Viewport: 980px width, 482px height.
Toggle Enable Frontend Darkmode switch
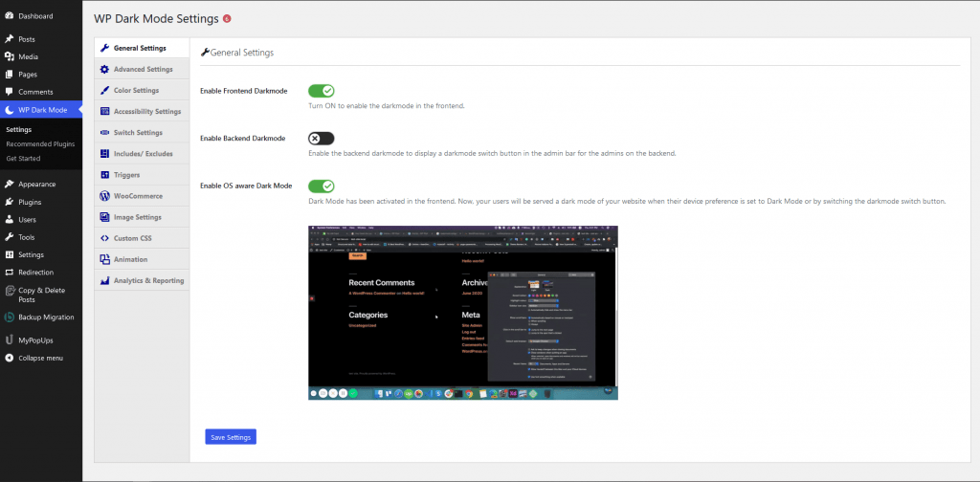tap(322, 91)
